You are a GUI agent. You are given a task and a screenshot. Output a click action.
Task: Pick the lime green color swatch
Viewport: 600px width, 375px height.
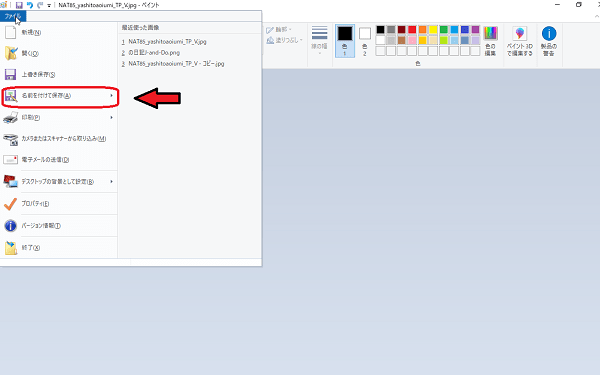point(444,40)
